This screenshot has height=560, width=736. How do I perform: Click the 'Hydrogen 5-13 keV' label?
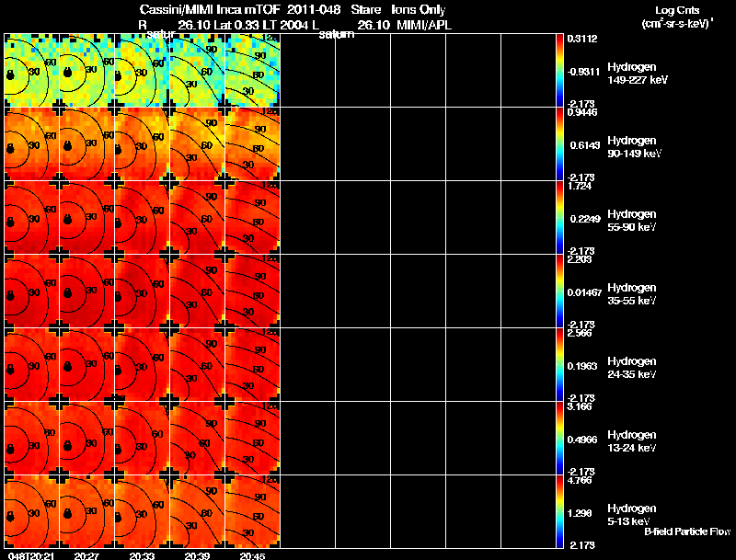click(x=632, y=515)
